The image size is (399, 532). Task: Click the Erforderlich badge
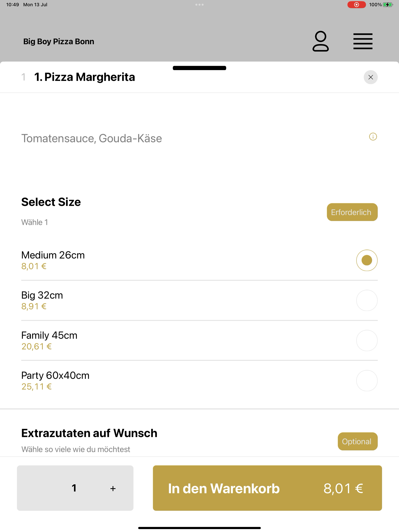coord(352,212)
